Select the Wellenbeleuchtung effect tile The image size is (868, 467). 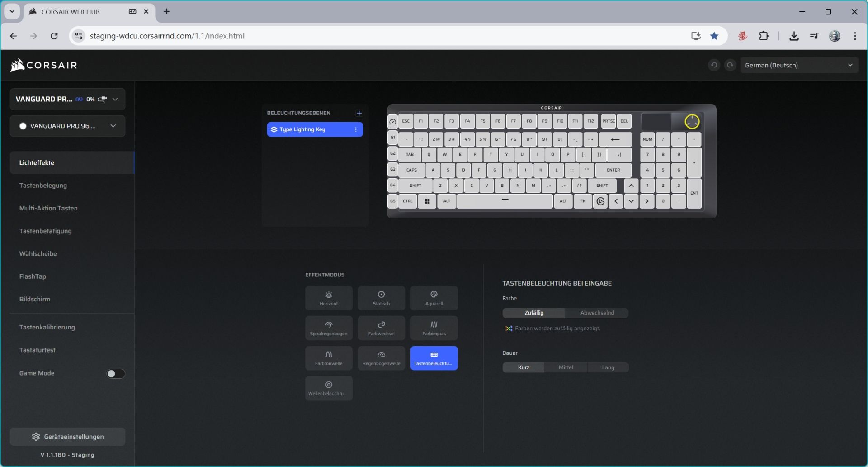tap(329, 388)
